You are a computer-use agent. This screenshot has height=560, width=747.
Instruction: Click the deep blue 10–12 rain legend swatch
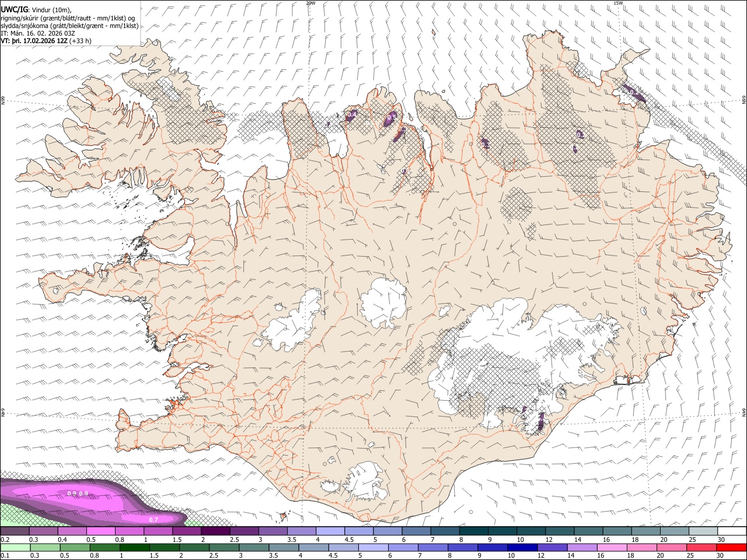coord(522,547)
